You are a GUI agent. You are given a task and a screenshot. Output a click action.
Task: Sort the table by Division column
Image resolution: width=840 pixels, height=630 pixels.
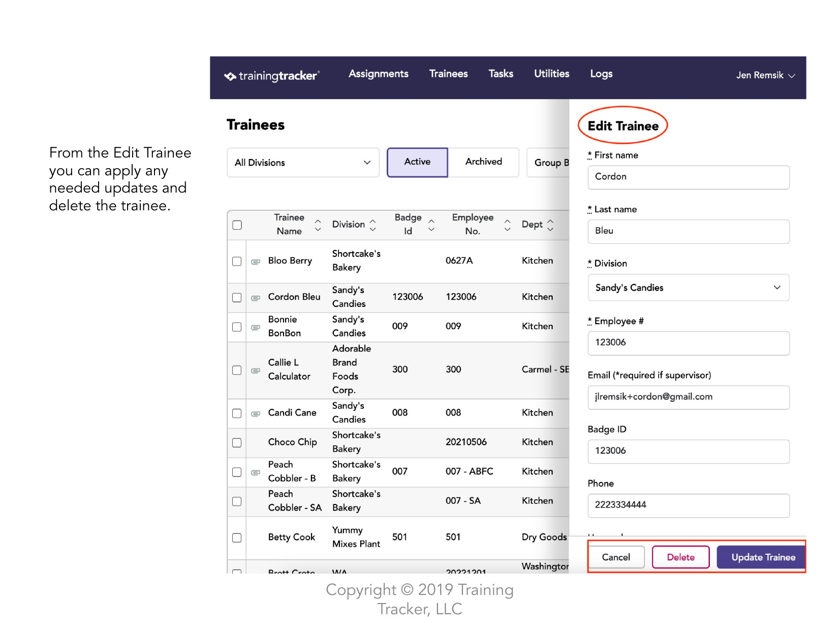tap(373, 225)
